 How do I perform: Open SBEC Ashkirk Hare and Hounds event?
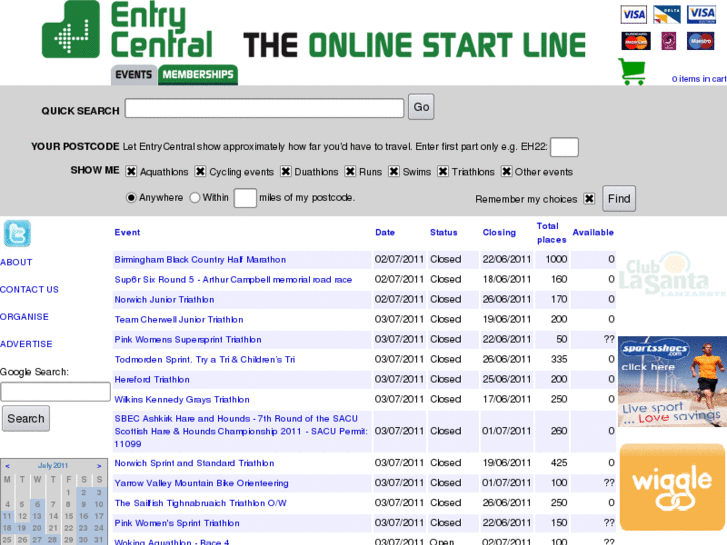coord(241,431)
